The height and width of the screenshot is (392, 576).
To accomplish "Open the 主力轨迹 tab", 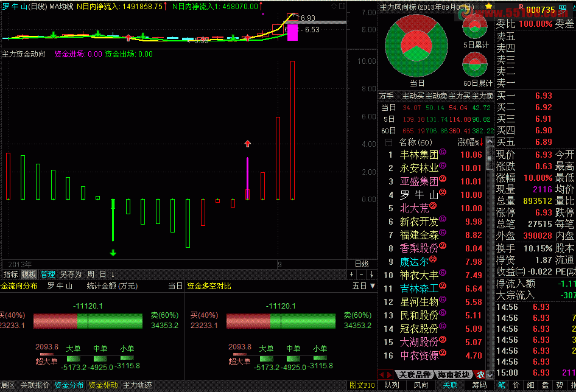I will coord(137,385).
